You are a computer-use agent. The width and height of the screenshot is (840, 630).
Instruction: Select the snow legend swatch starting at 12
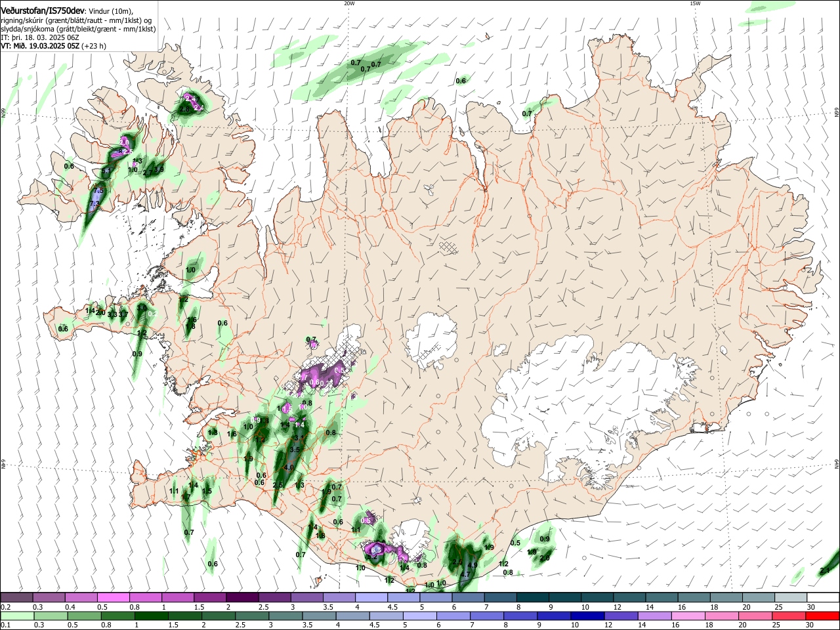pyautogui.click(x=629, y=597)
